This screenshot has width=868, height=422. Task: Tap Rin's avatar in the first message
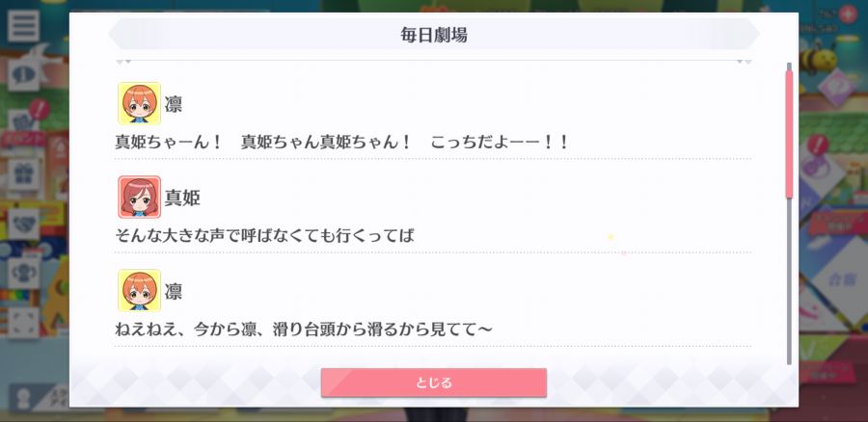point(139,103)
